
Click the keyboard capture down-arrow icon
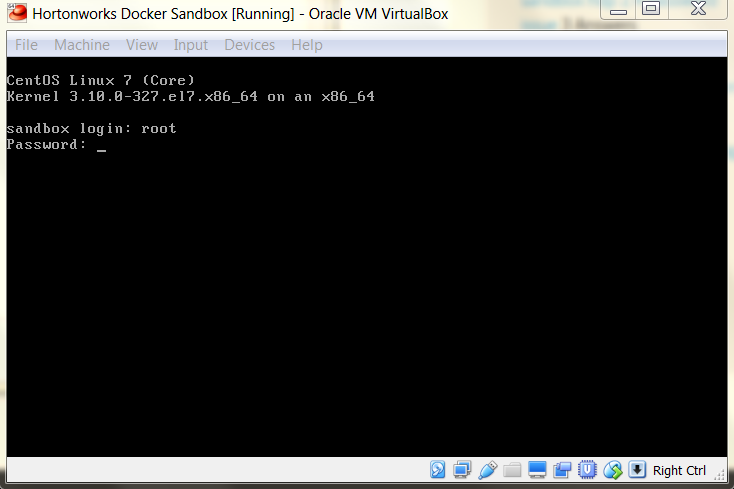pos(637,469)
